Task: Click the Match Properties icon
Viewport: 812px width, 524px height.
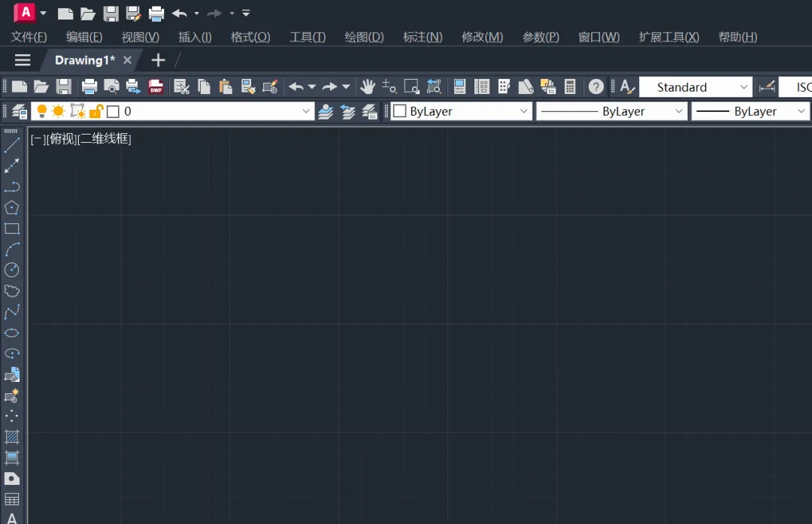Action: coord(248,86)
